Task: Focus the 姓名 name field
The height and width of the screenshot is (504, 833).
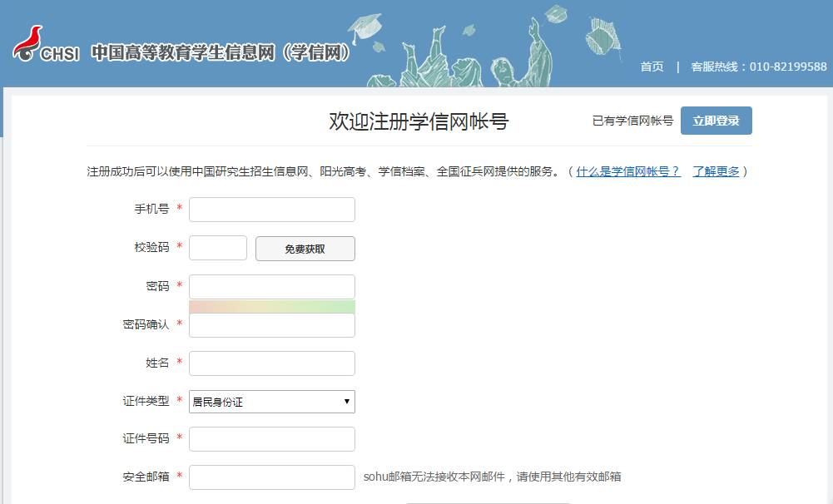Action: [x=272, y=363]
